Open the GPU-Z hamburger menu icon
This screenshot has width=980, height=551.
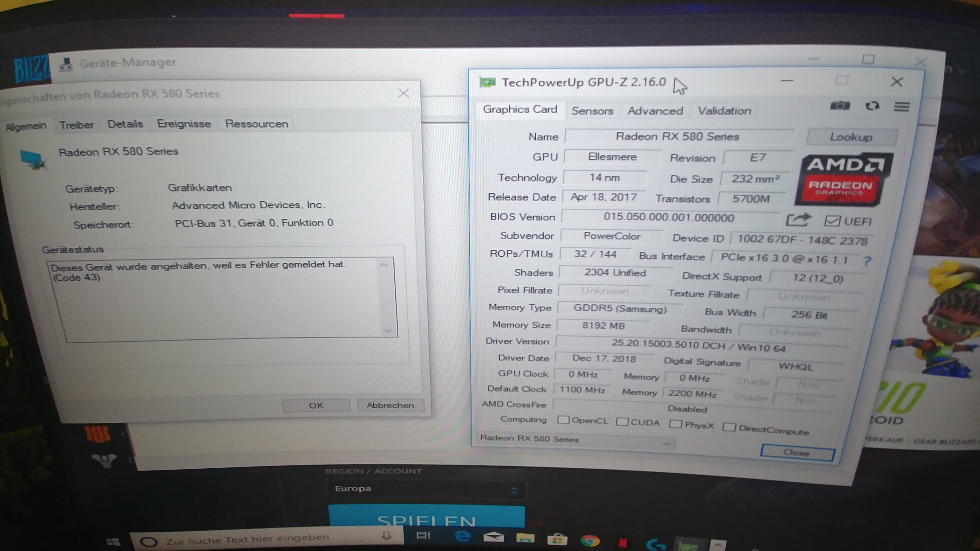[901, 107]
